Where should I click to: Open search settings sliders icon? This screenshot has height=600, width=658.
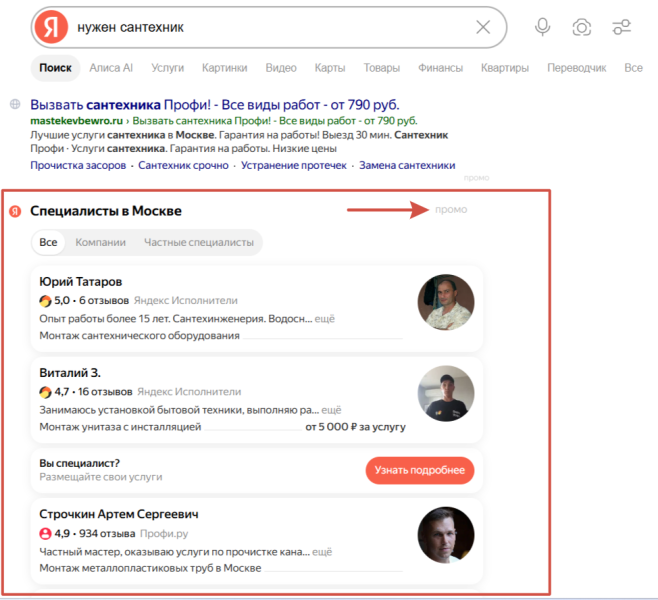pyautogui.click(x=621, y=27)
